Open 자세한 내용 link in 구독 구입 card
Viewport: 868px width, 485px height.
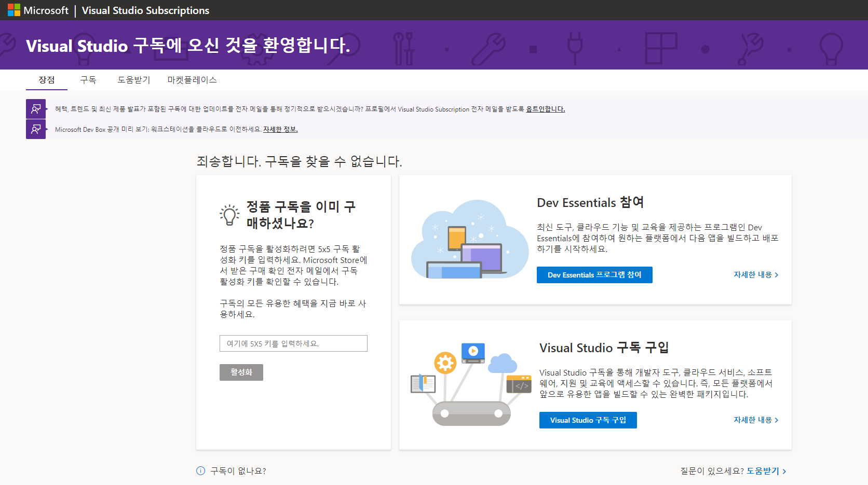tap(756, 420)
